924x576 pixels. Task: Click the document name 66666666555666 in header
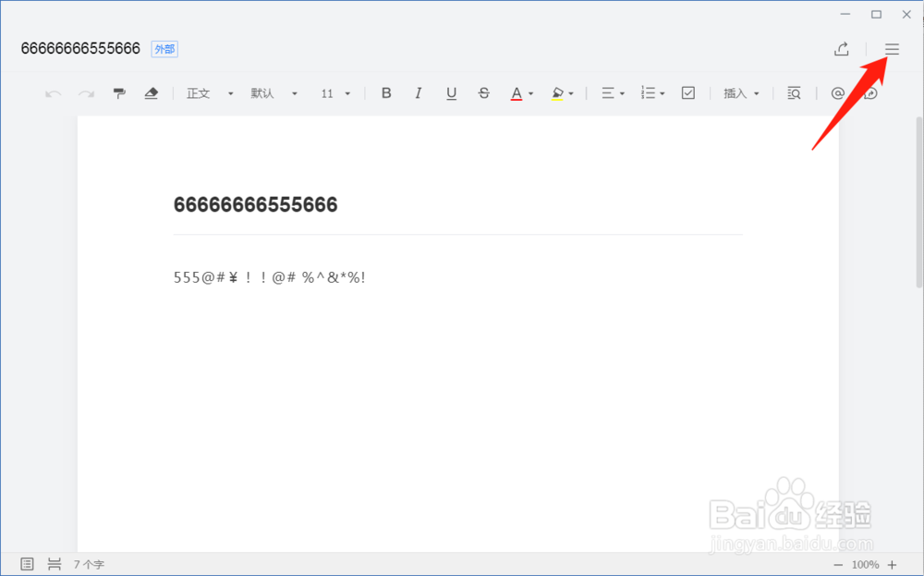80,48
